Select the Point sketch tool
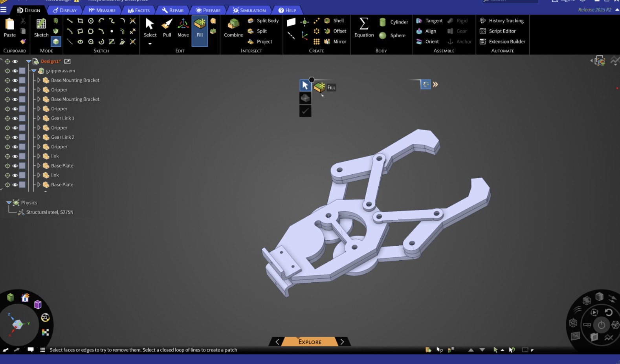Screen dimensions: 620x364 coord(112,31)
